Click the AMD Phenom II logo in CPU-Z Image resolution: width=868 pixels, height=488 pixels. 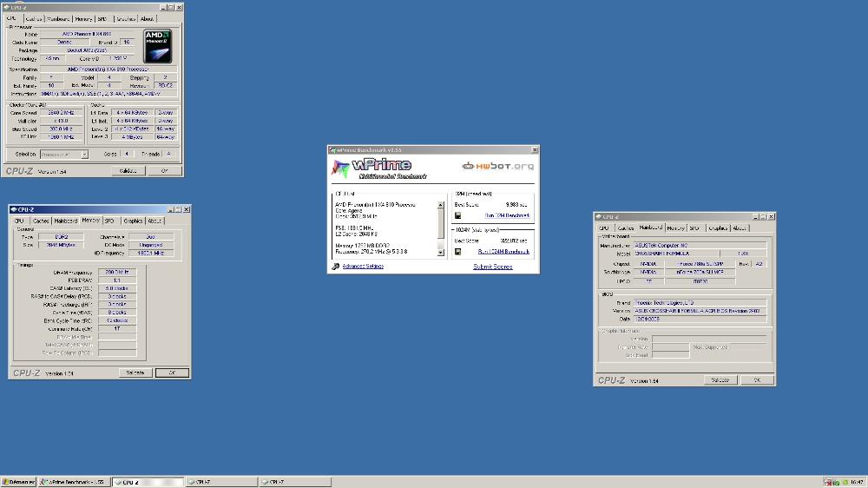point(158,47)
